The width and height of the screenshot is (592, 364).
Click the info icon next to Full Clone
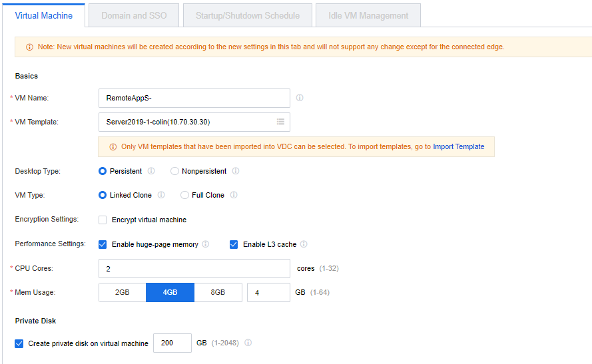click(234, 195)
